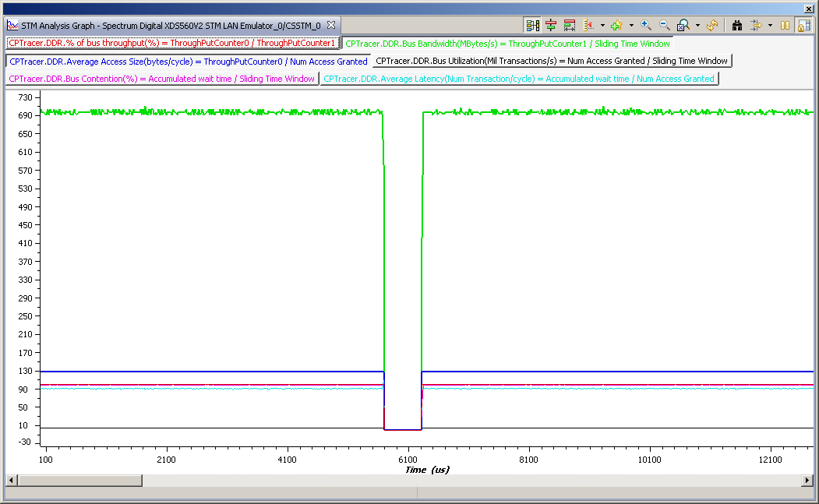Viewport: 819px width, 504px height.
Task: Click the horizontal scrollbar thumb
Action: (80, 480)
